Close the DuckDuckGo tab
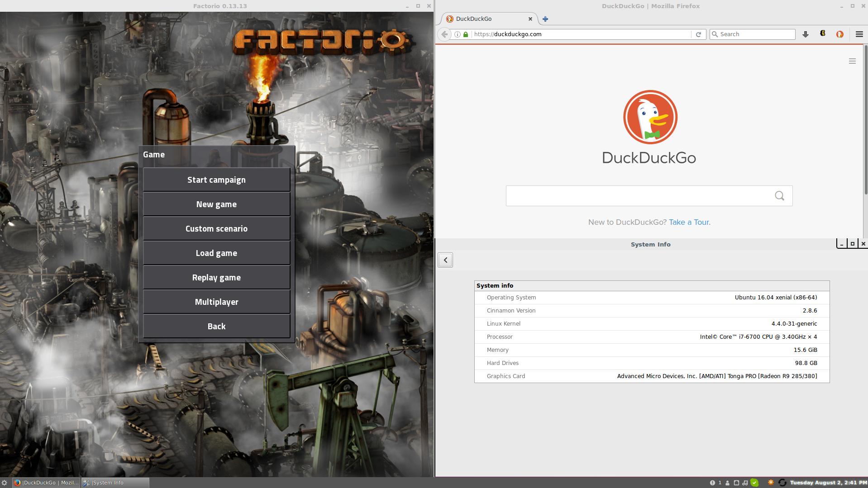 pyautogui.click(x=530, y=19)
